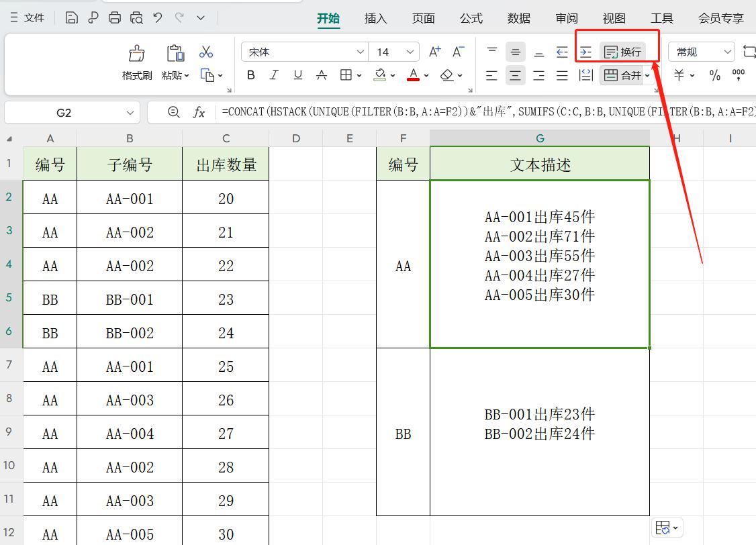Screen dimensions: 756x545
Task: Undo the last action
Action: tap(158, 18)
